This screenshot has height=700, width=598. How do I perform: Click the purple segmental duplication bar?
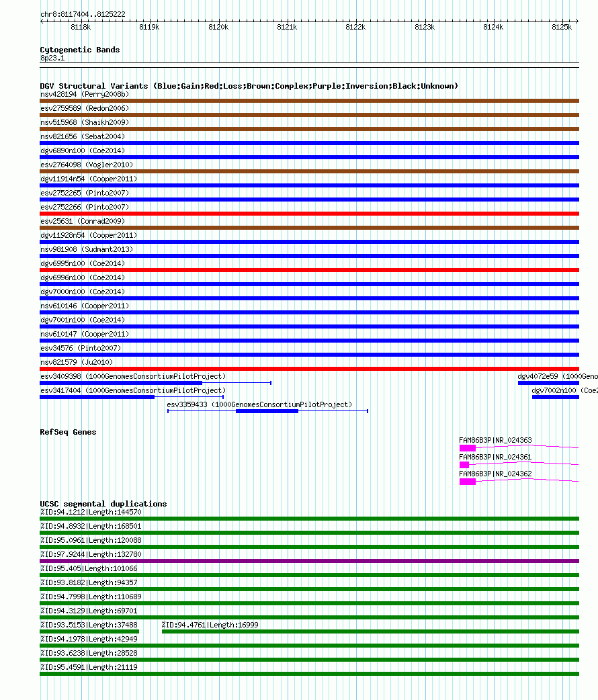[x=310, y=561]
